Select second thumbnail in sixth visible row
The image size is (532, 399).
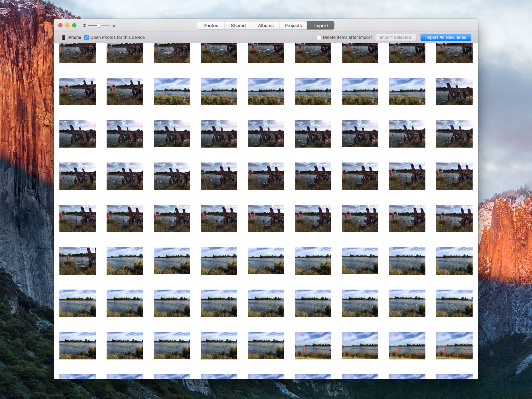pos(125,261)
